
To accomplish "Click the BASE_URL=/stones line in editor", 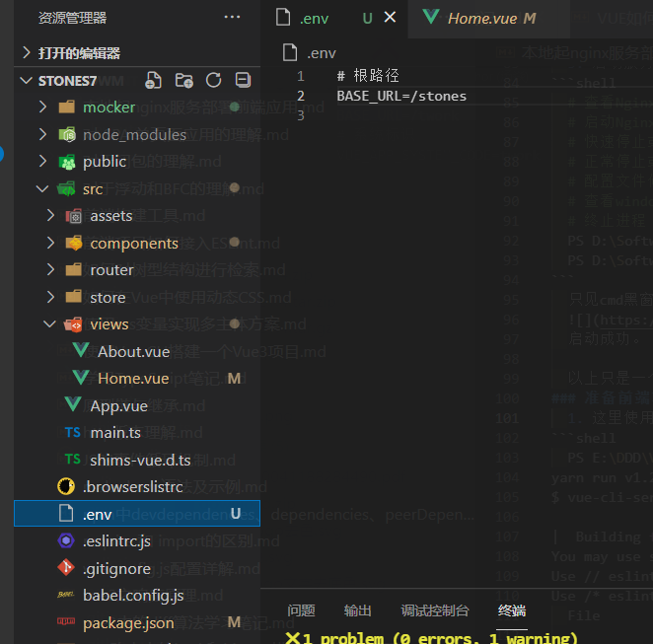I will click(401, 97).
